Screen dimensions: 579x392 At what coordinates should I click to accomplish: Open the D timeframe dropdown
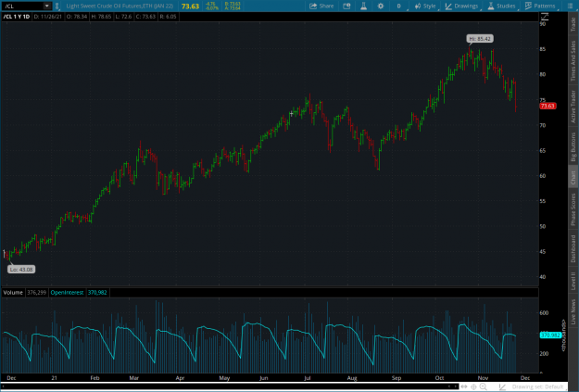pyautogui.click(x=400, y=6)
